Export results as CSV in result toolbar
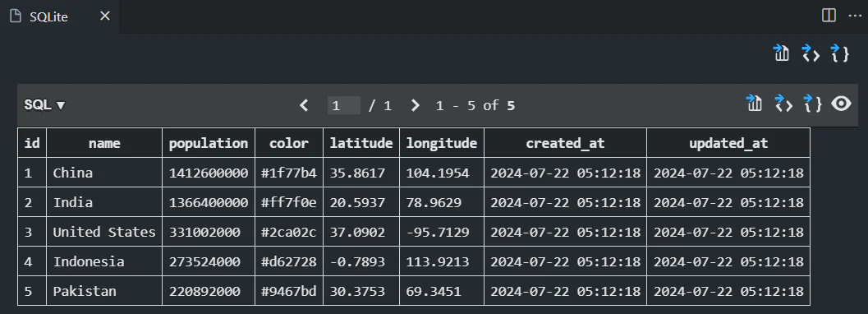This screenshot has height=314, width=868. (754, 103)
